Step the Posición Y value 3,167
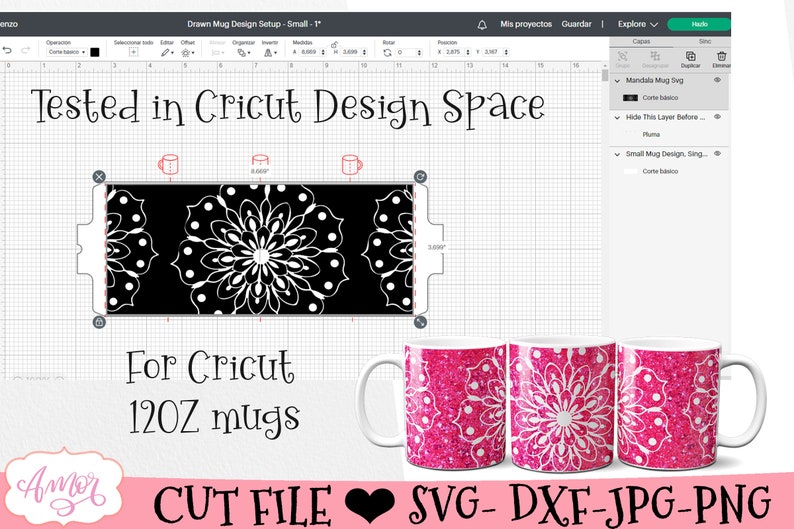794x529 pixels. tap(506, 52)
